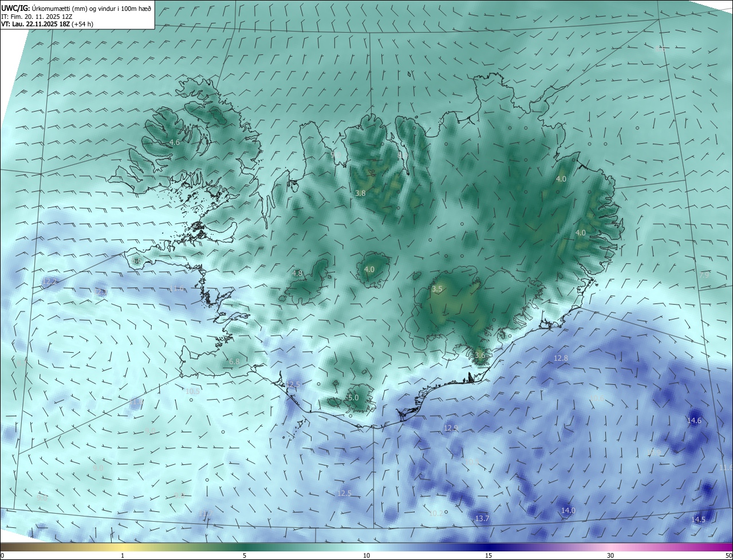Screen dimensions: 733x560
Task: Click the 3.5 value on the glacier
Action: 437,289
